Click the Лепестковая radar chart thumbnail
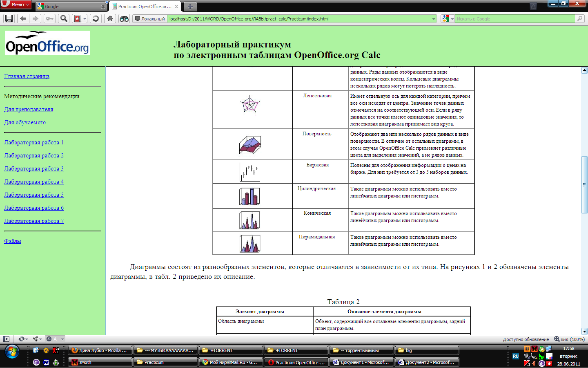 click(x=250, y=105)
